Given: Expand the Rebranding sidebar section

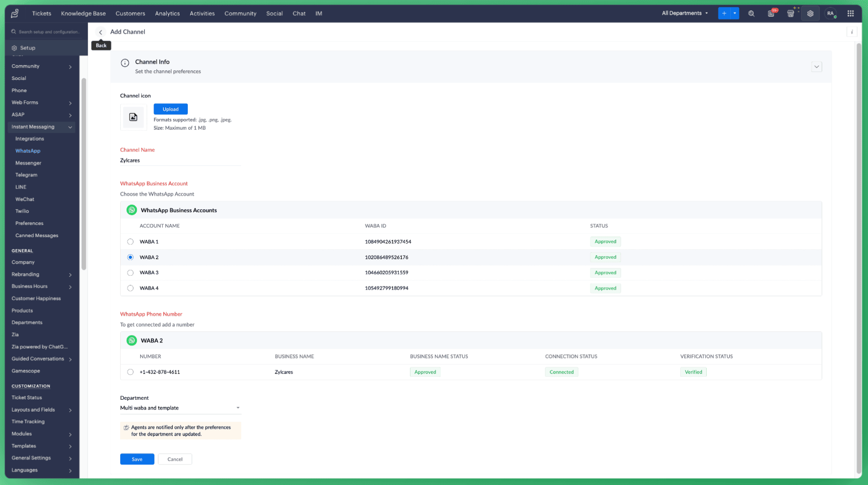Looking at the screenshot, I should (x=70, y=275).
